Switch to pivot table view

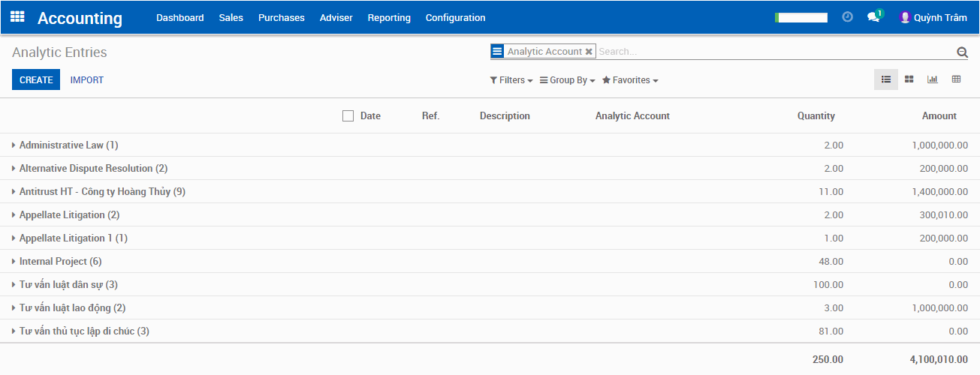[x=956, y=79]
